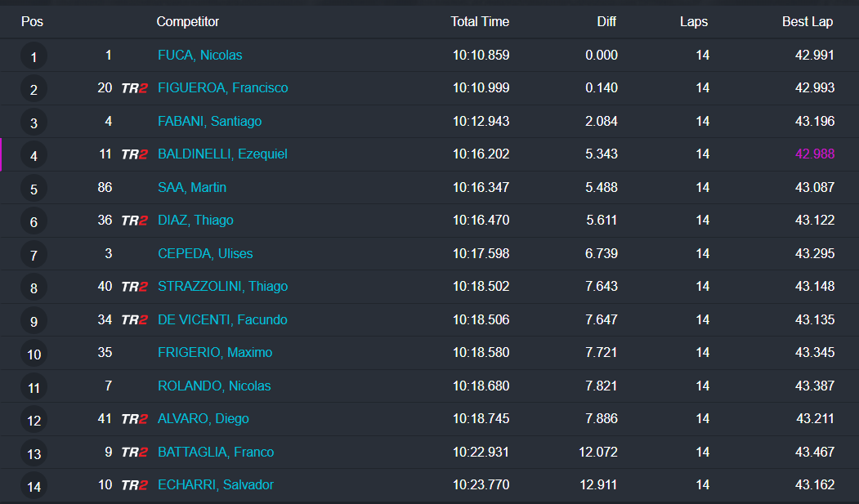Click the TR2 badge next to BALDINELLI, Ezequiel
Image resolution: width=859 pixels, height=504 pixels.
[134, 154]
